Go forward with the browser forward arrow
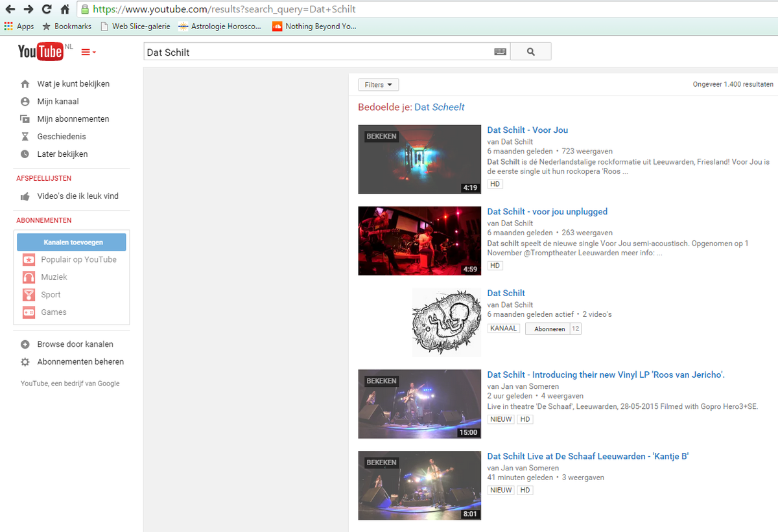The image size is (778, 532). coord(29,10)
